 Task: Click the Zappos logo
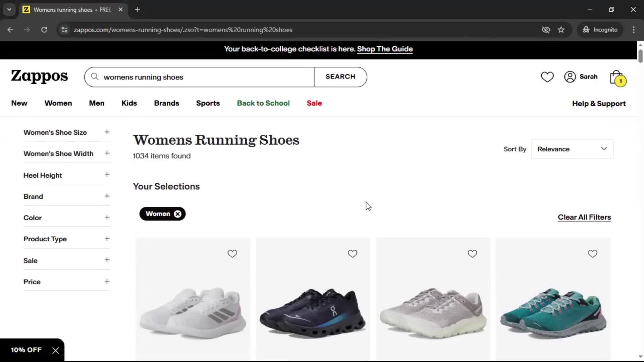coord(40,77)
